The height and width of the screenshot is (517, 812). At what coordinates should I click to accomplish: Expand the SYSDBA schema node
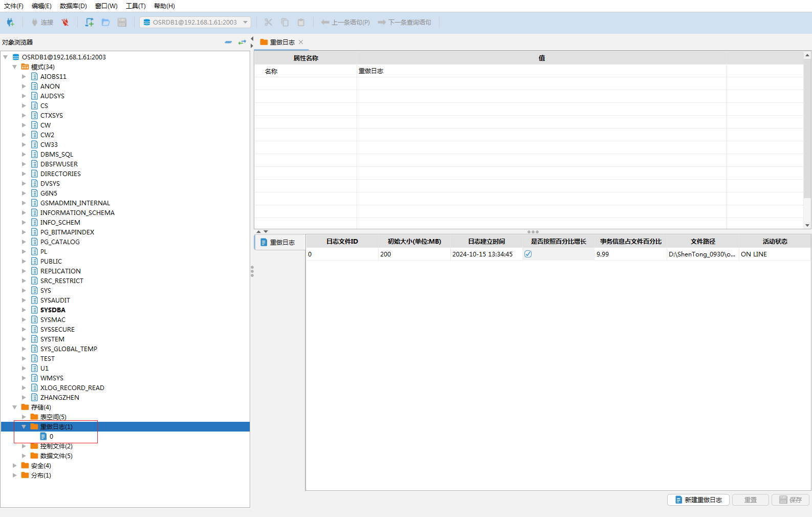[x=24, y=310]
